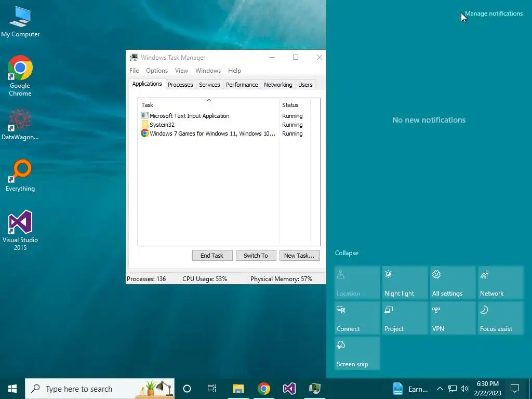532x399 pixels.
Task: Switch to the Users tab
Action: pyautogui.click(x=305, y=85)
